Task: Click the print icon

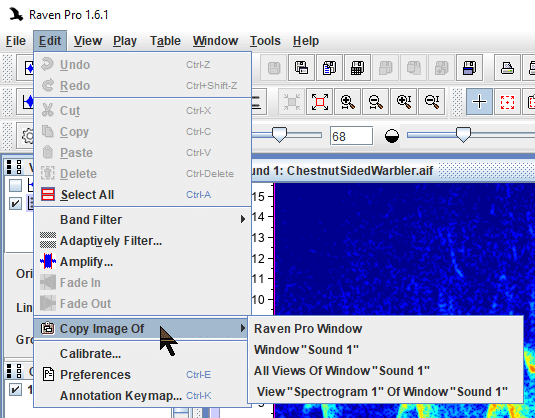Action: pos(507,68)
